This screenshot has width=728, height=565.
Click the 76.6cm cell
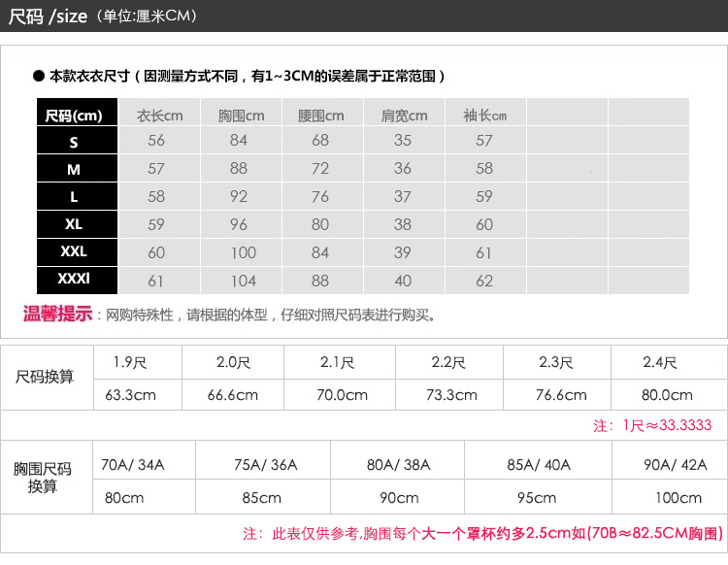[561, 395]
